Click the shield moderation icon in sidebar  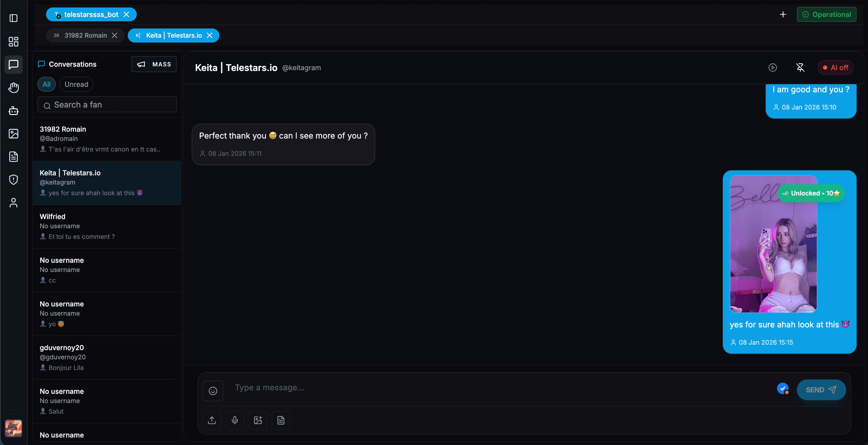click(x=13, y=179)
